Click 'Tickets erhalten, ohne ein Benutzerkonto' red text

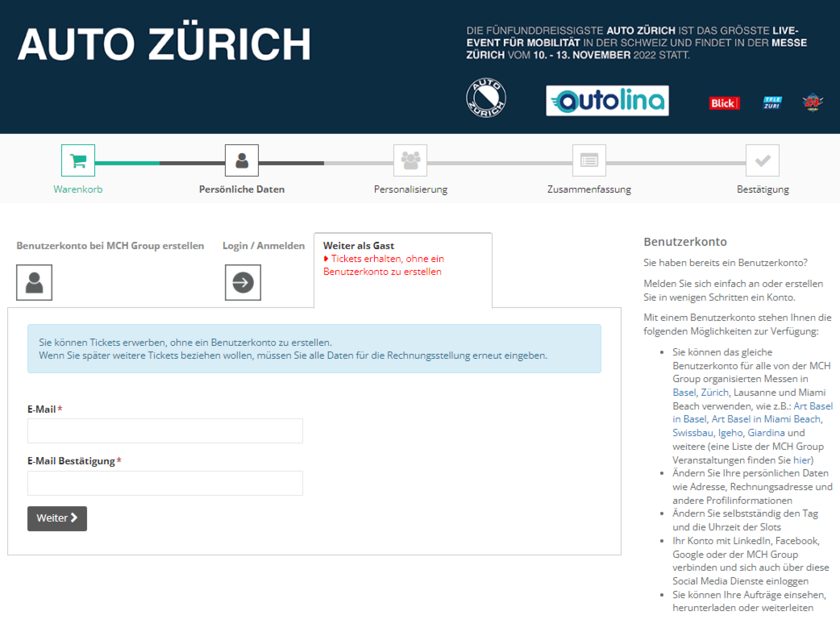[x=383, y=265]
